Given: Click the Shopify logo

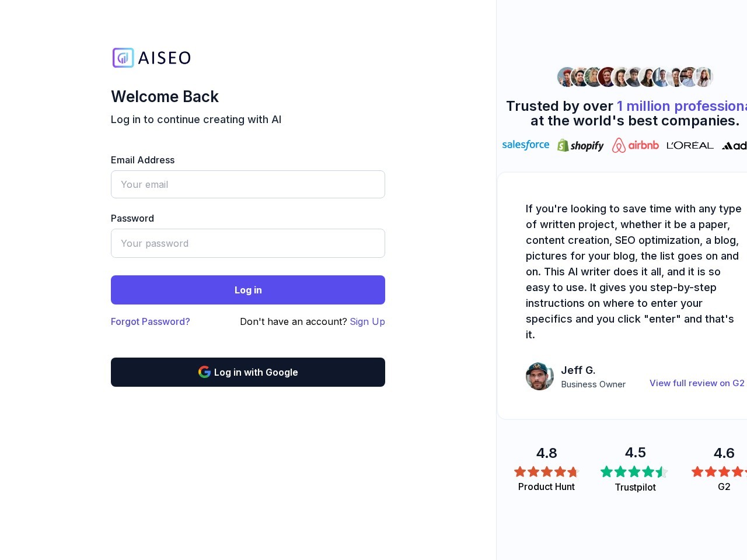Looking at the screenshot, I should 580,145.
